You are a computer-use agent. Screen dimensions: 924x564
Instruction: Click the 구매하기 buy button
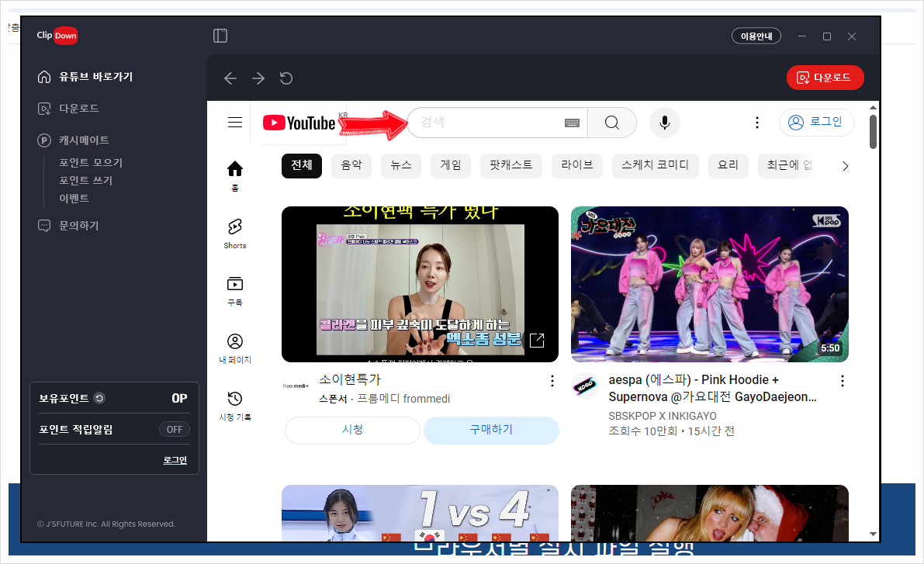click(491, 431)
